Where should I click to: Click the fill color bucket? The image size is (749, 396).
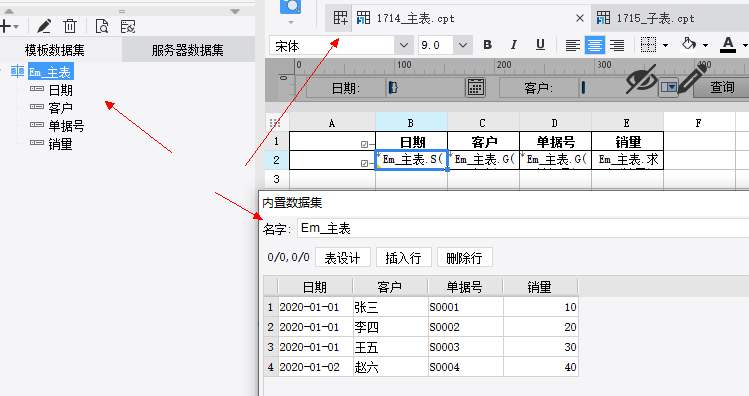coord(689,44)
